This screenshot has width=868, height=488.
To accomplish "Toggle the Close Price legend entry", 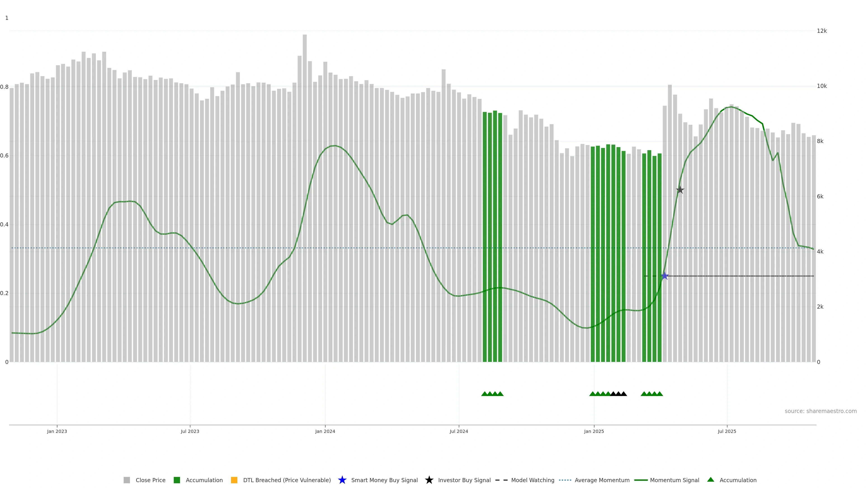I will (x=150, y=480).
